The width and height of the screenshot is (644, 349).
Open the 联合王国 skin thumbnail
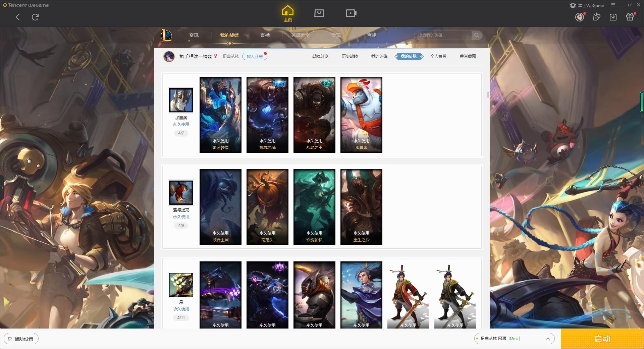220,207
